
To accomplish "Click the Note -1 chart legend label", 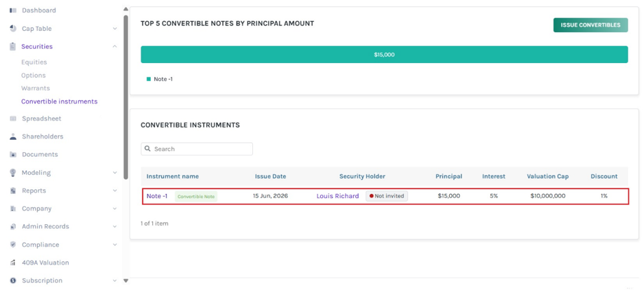I will click(163, 79).
